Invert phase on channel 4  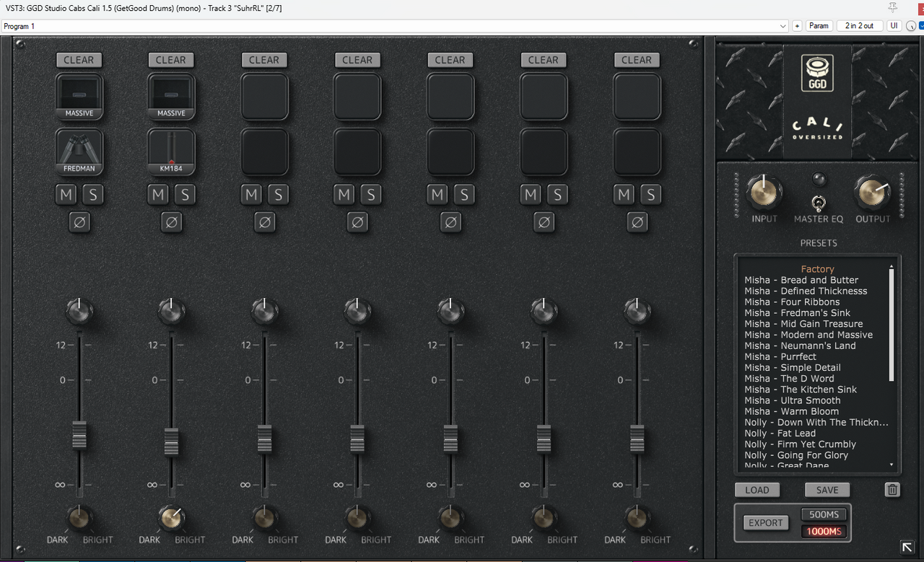357,222
